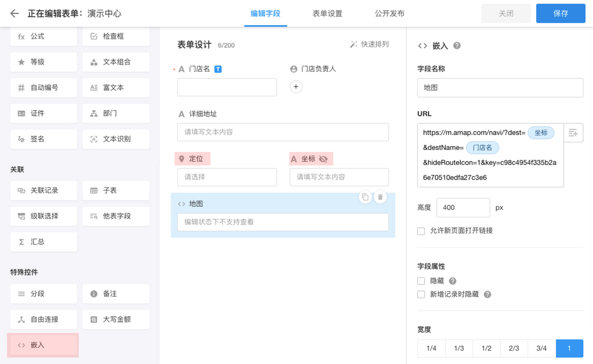This screenshot has width=593, height=364.
Task: Open the 嵌入 help question mark
Action: pos(457,46)
